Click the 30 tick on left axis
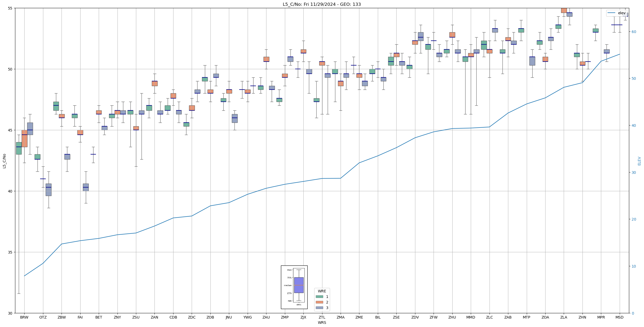 [10, 313]
